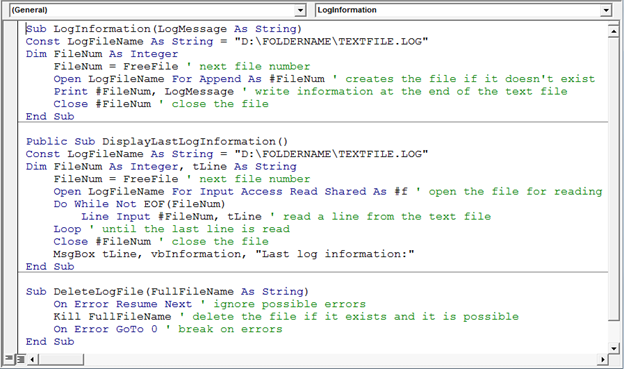
Task: Click 'End Sub' of LogInformation procedure
Action: pos(50,117)
